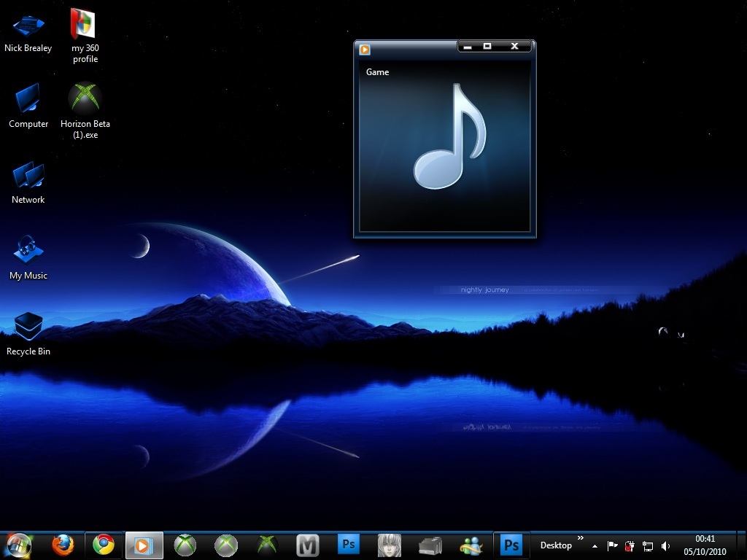This screenshot has width=747, height=560.
Task: Select the Computer desktop icon
Action: pos(28,98)
